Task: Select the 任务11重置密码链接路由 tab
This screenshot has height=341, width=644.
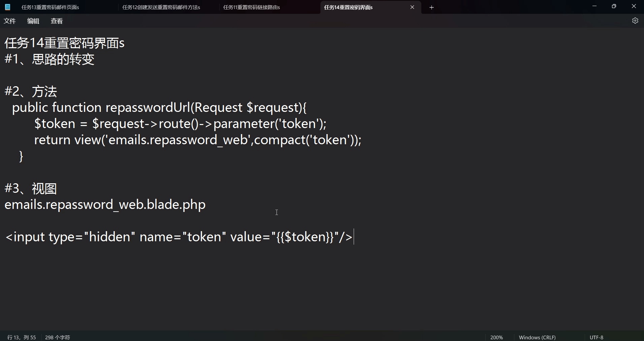Action: click(x=251, y=7)
